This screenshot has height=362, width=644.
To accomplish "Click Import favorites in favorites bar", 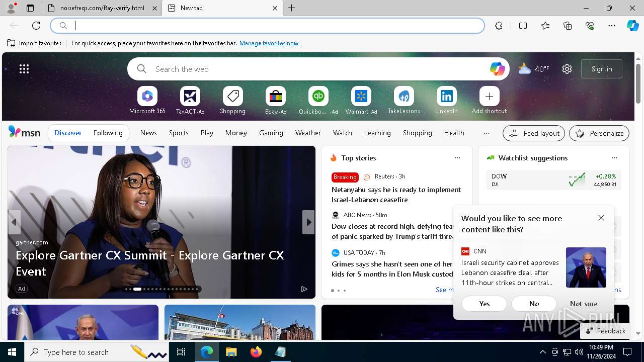I will (x=34, y=43).
